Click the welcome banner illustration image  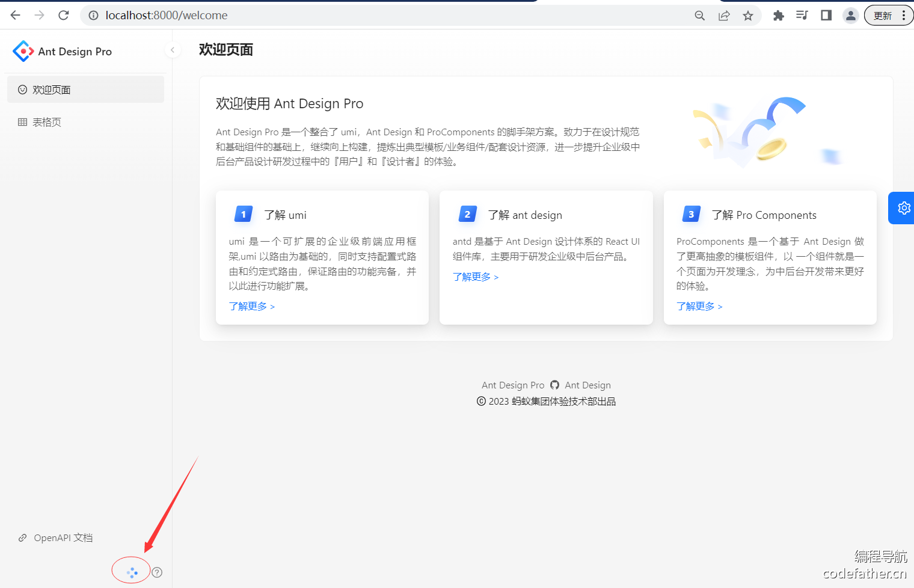[x=767, y=132]
